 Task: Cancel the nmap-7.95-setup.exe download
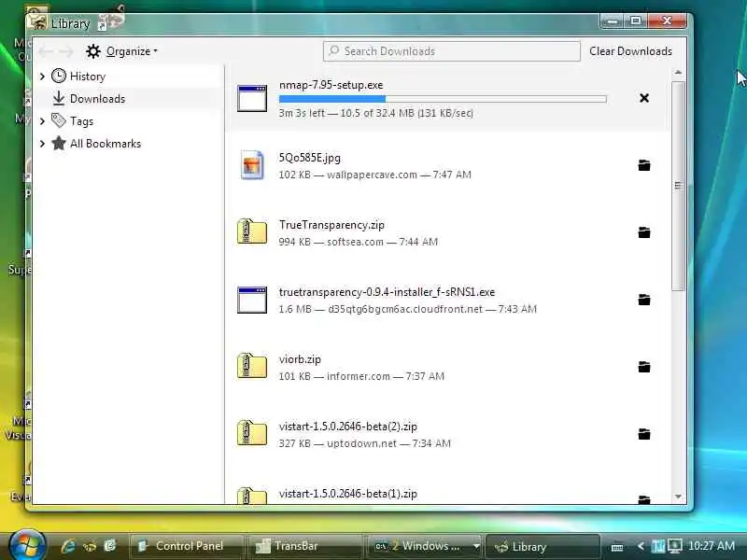(x=644, y=98)
